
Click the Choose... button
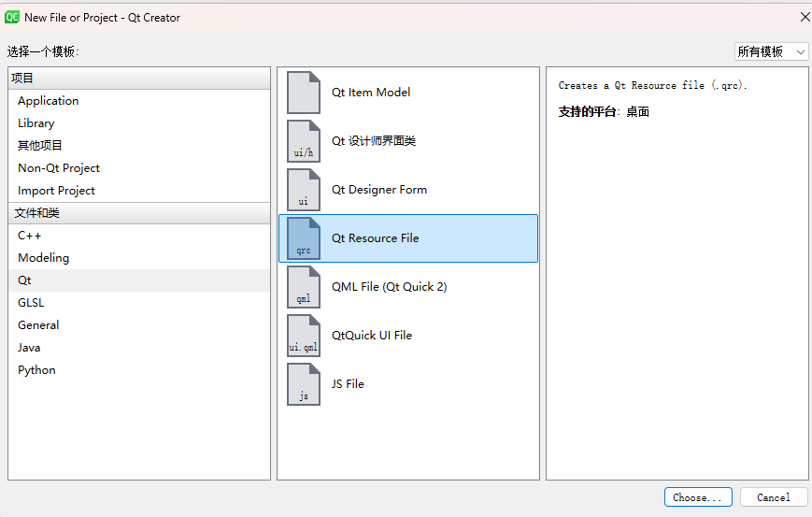click(x=698, y=497)
